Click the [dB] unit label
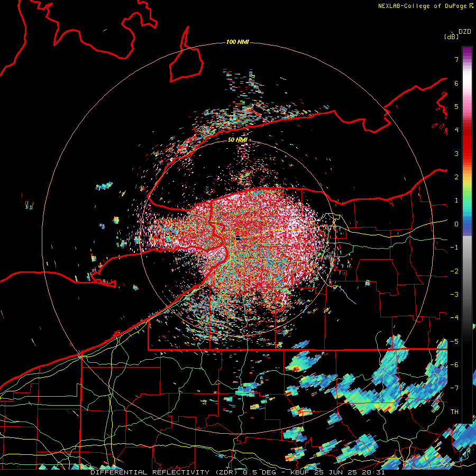Viewport: 476px width, 476px height. coord(451,37)
